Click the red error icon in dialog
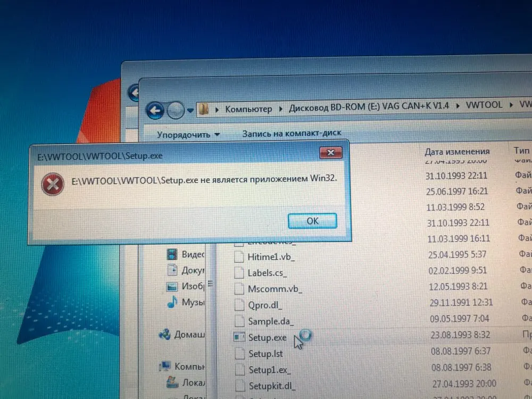The width and height of the screenshot is (532, 399). pyautogui.click(x=53, y=184)
